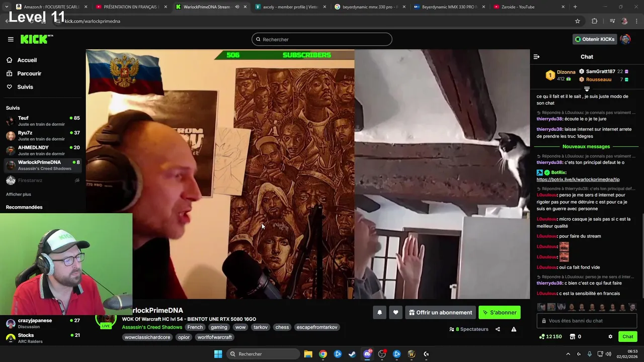Open offline channel Firestarwz
This screenshot has height=362, width=644.
tap(43, 180)
